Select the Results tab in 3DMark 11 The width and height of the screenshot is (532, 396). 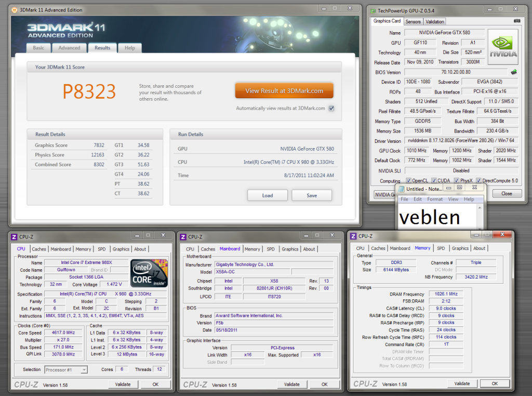(x=102, y=48)
